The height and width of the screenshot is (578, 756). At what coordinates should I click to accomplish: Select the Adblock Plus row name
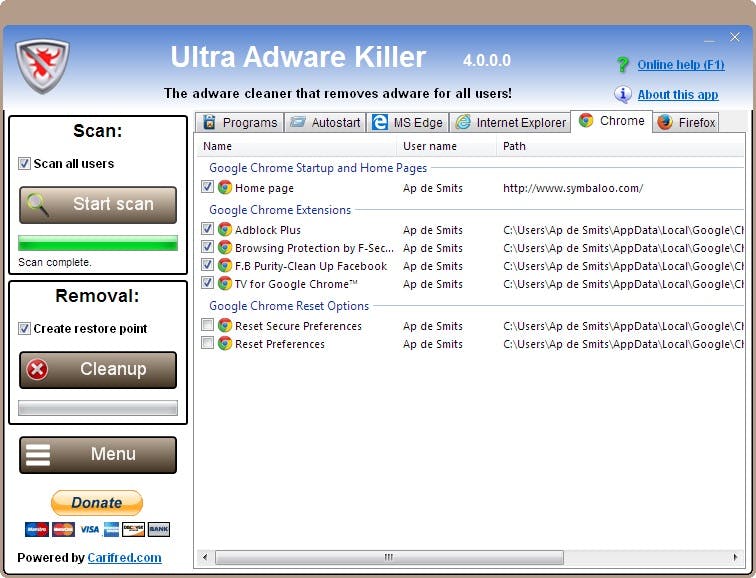point(268,230)
